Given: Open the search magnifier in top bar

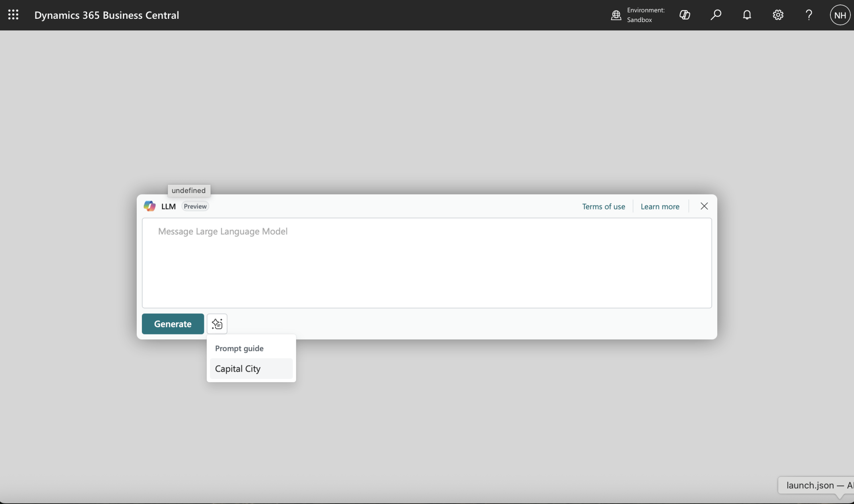Looking at the screenshot, I should pyautogui.click(x=716, y=15).
